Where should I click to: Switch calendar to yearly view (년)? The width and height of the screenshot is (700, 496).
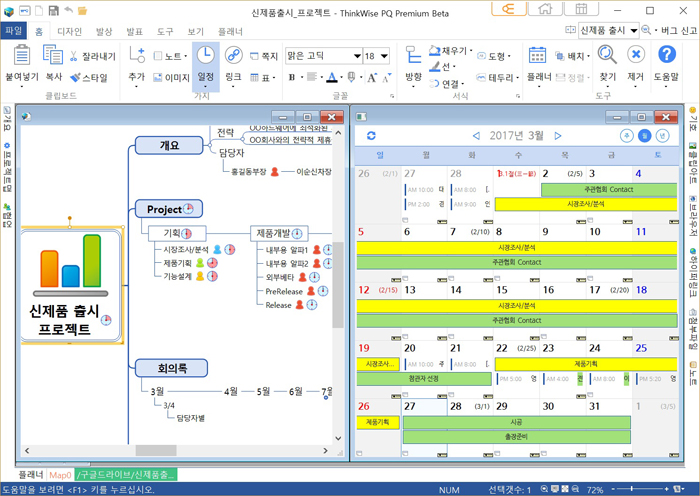point(661,135)
